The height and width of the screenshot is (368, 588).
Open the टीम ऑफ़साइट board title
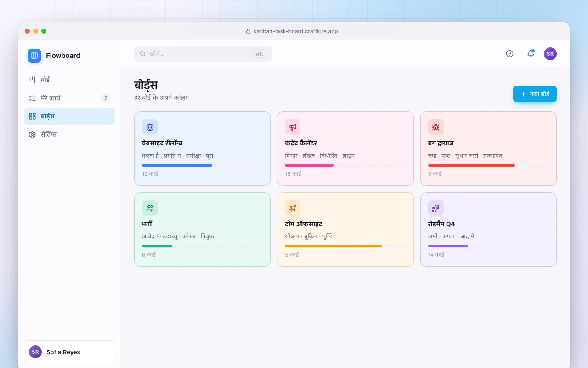(x=304, y=224)
